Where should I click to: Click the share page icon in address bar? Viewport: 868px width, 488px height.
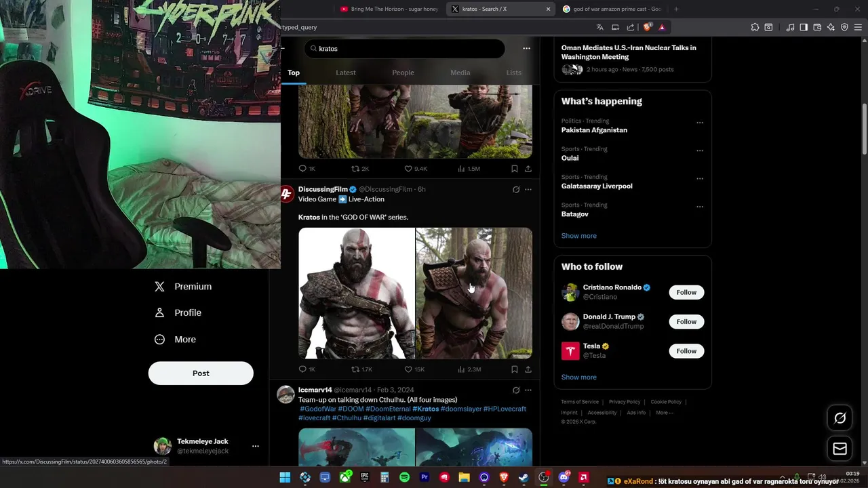pos(631,27)
